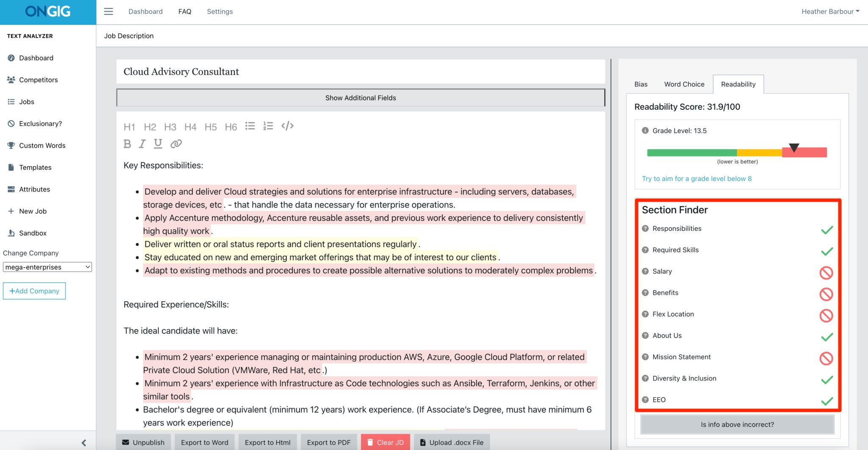868x450 pixels.
Task: Create a bulleted list
Action: click(x=250, y=125)
